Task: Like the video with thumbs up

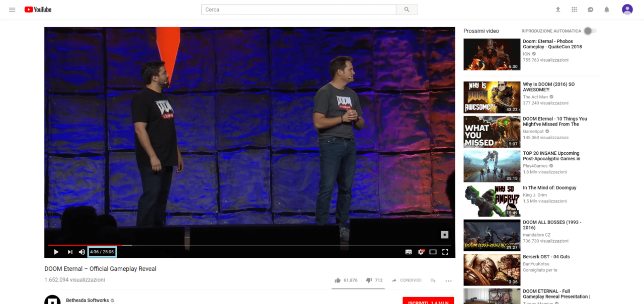Action: (338, 280)
